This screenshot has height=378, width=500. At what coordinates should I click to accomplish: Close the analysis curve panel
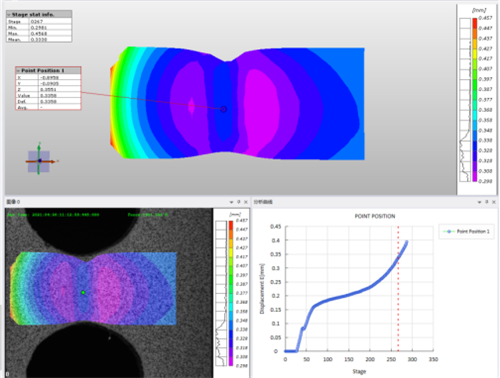click(x=494, y=202)
